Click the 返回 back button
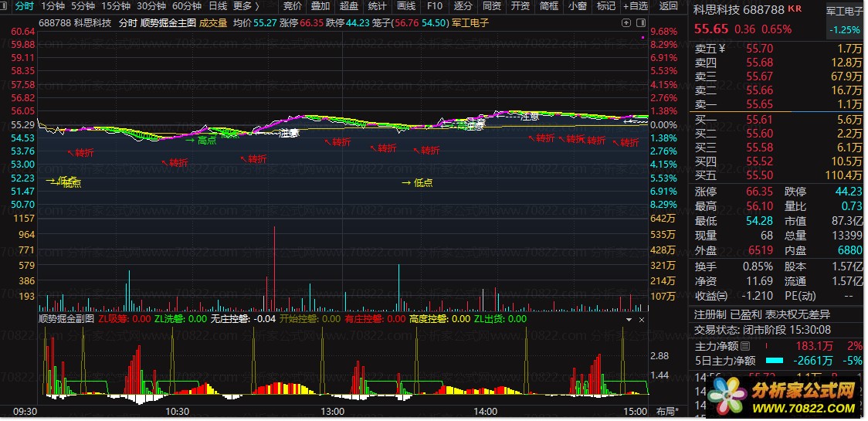This screenshot has height=421, width=868. click(x=669, y=6)
